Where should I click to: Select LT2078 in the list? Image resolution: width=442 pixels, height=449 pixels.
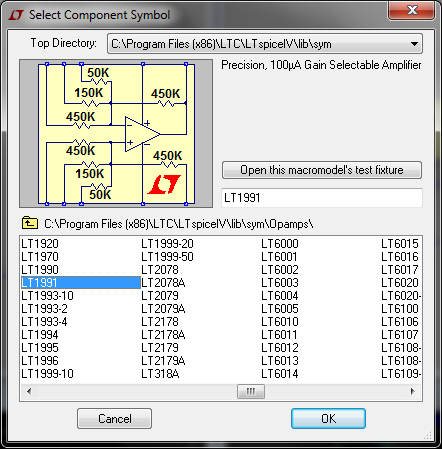[x=160, y=270]
